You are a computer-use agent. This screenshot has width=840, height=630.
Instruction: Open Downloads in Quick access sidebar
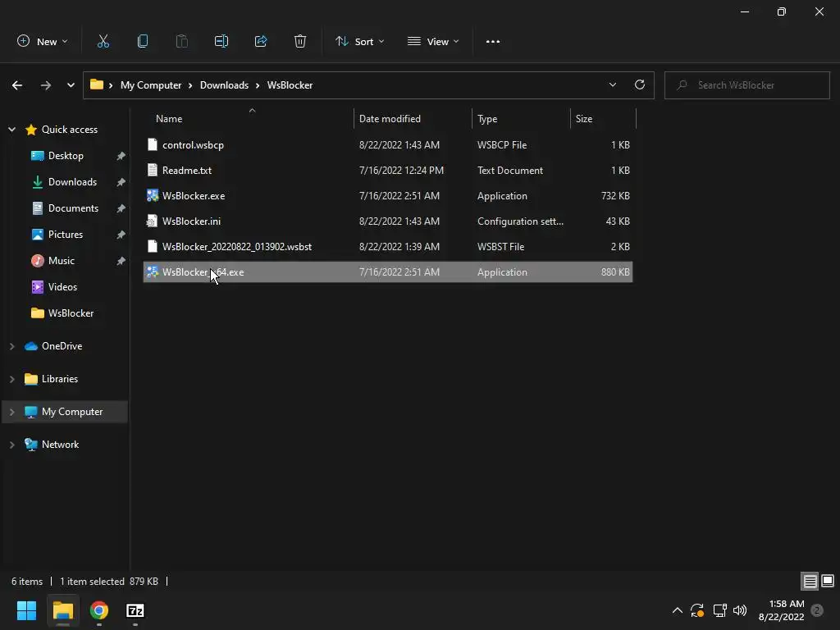72,182
